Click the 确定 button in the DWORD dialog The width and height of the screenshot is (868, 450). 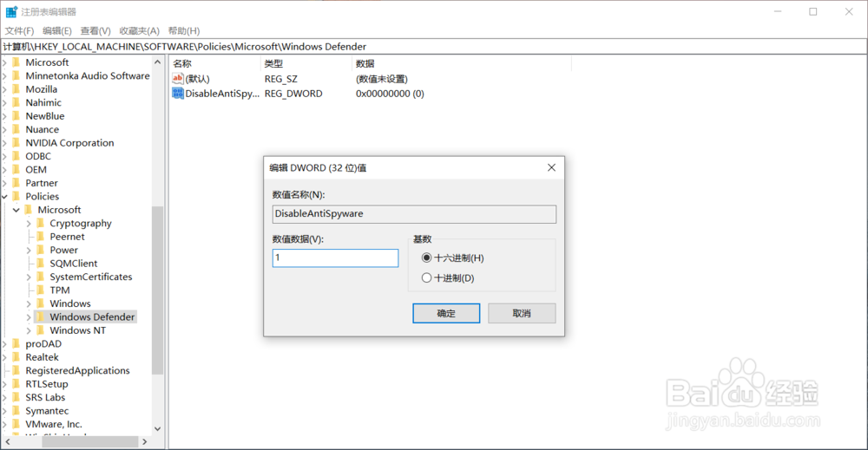(446, 314)
